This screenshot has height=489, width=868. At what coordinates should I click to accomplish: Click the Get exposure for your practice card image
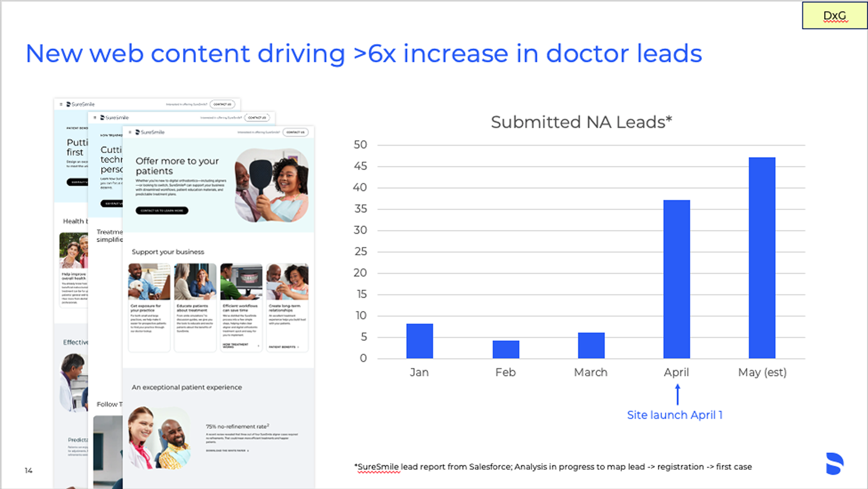click(149, 282)
